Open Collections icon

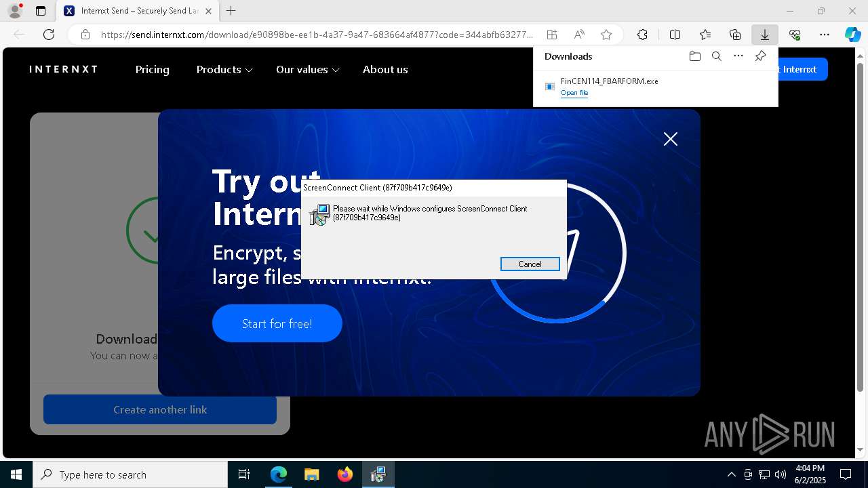(x=735, y=35)
